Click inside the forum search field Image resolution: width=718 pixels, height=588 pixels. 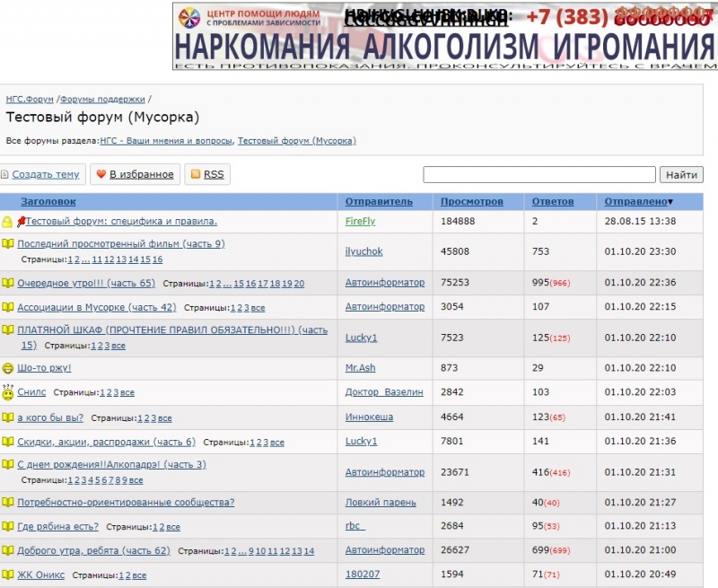point(538,174)
